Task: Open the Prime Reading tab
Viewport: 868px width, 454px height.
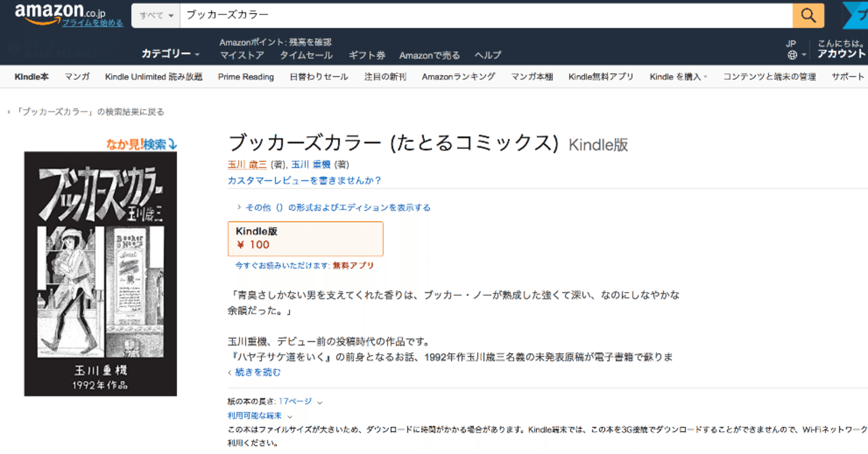Action: (246, 77)
